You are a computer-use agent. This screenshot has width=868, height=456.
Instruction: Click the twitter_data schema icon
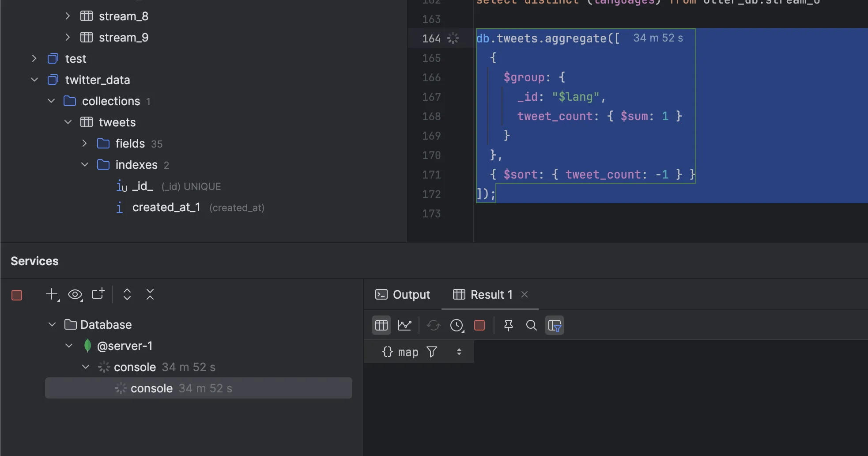click(x=53, y=80)
